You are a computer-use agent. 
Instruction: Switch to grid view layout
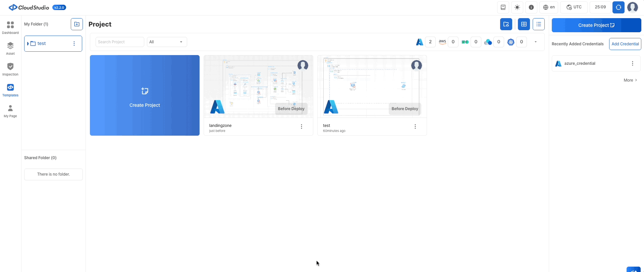point(524,24)
